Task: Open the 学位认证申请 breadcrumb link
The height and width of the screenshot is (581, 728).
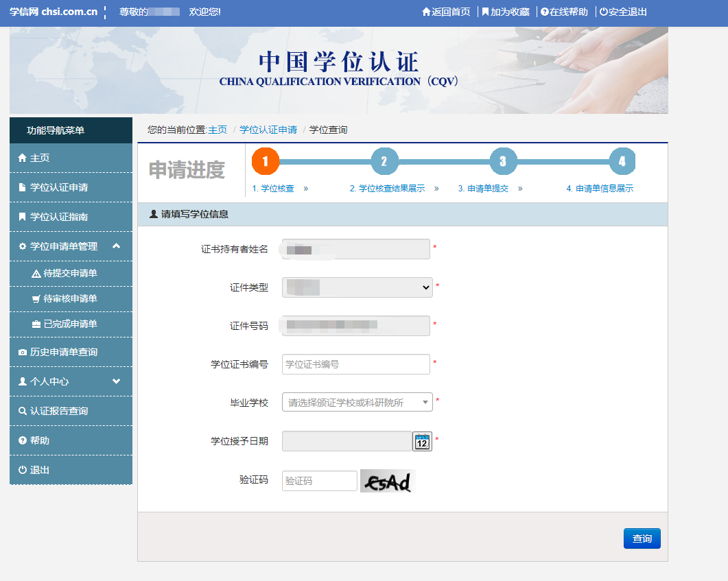Action: (268, 130)
